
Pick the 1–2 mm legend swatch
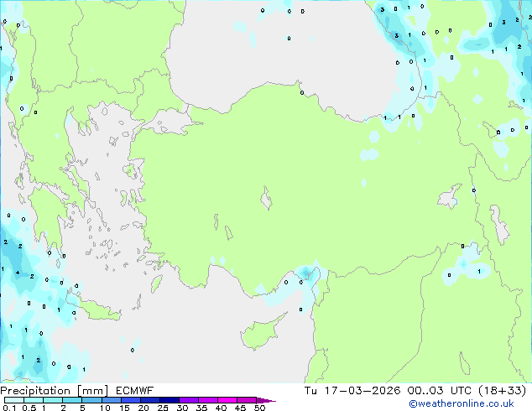[x=53, y=400]
